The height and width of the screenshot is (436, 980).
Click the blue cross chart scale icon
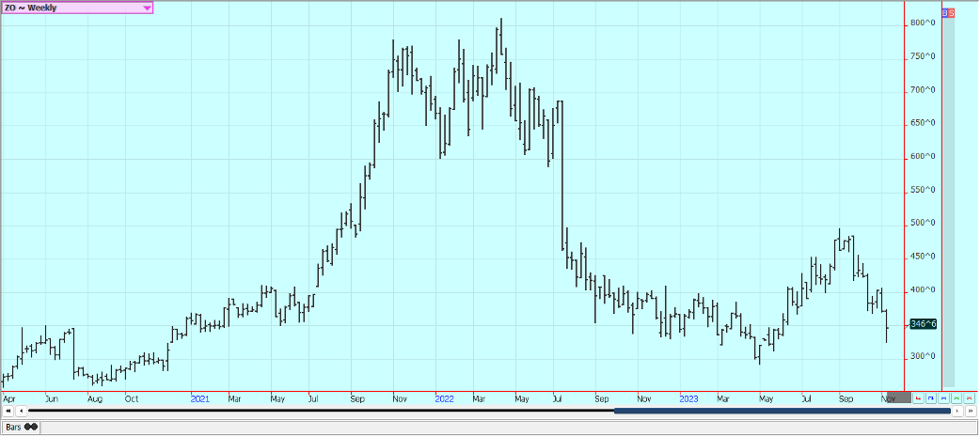943,397
